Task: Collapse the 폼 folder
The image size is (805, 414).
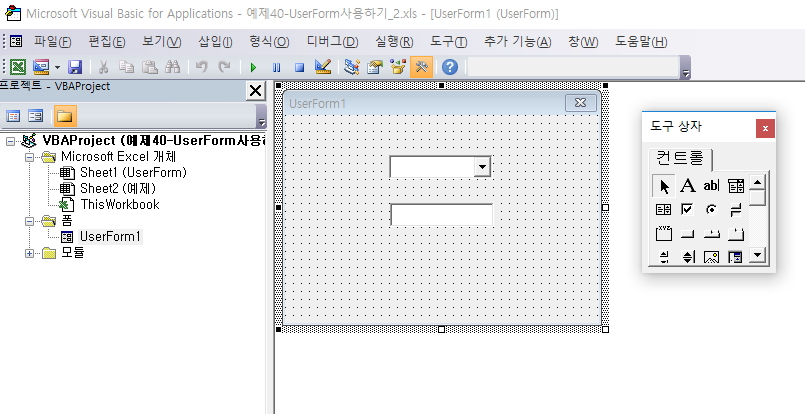Action: tap(30, 221)
